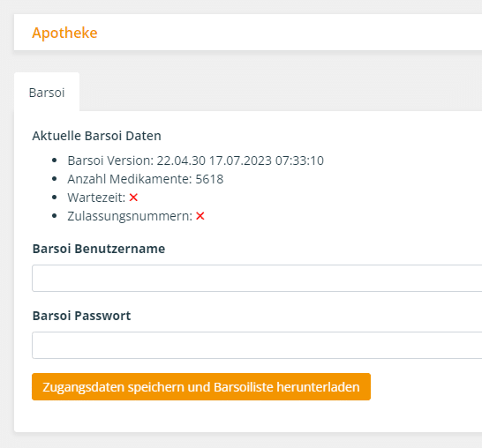Click the medication count 5618
Screen dimensions: 482x448
[x=209, y=179]
